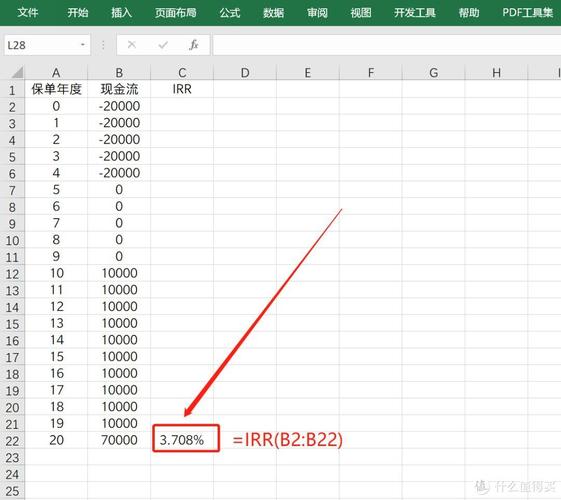Select cell B22 containing 70000
This screenshot has height=500, width=561.
[119, 440]
